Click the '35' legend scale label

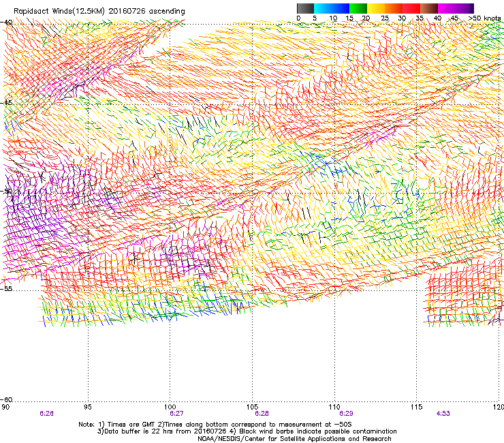pos(420,18)
